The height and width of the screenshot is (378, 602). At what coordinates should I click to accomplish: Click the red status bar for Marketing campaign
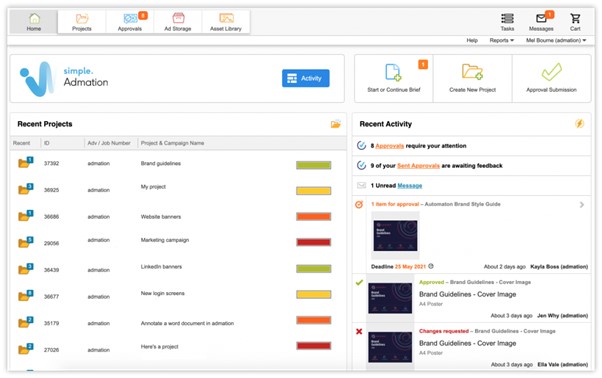[314, 242]
